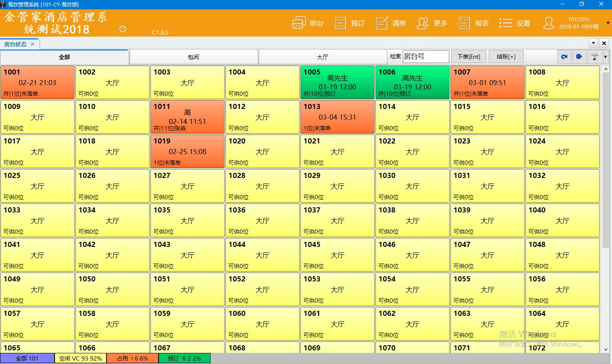Select free table 1002
612x364 pixels.
pyautogui.click(x=113, y=83)
